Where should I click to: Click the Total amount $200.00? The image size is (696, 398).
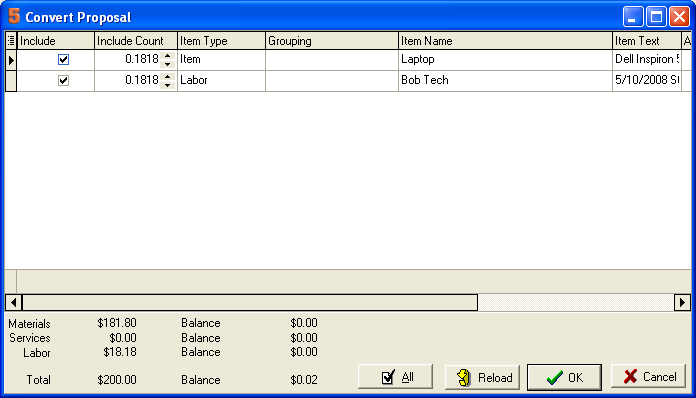coord(117,380)
